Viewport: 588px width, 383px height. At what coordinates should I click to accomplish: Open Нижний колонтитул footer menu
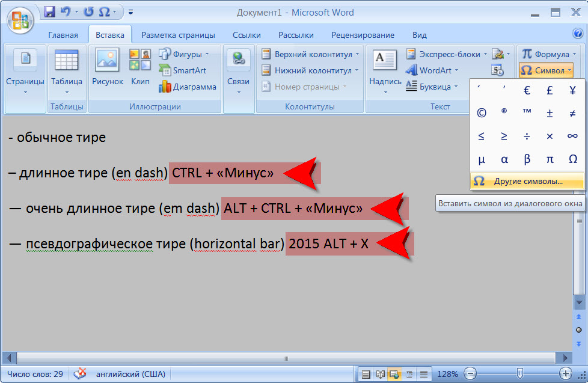coord(310,70)
